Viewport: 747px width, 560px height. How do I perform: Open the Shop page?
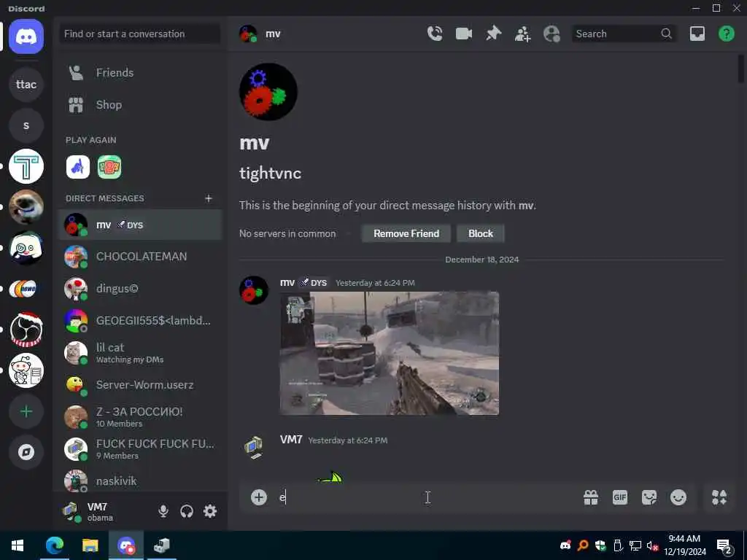point(140,105)
